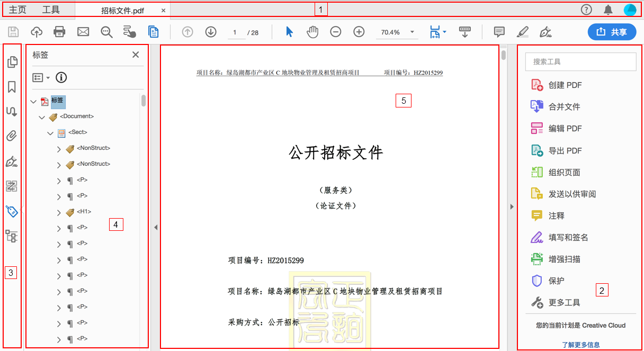Send file by email icon
This screenshot has width=644, height=351.
(x=83, y=32)
